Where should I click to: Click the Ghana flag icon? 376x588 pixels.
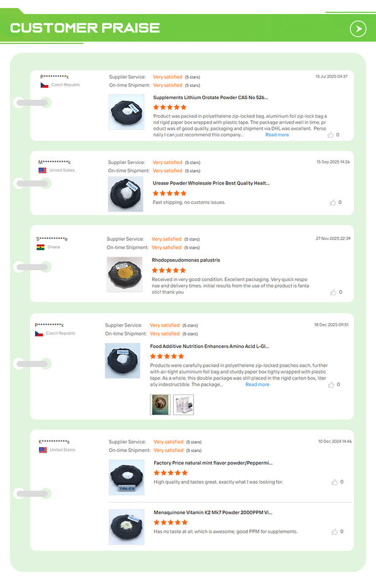(40, 247)
